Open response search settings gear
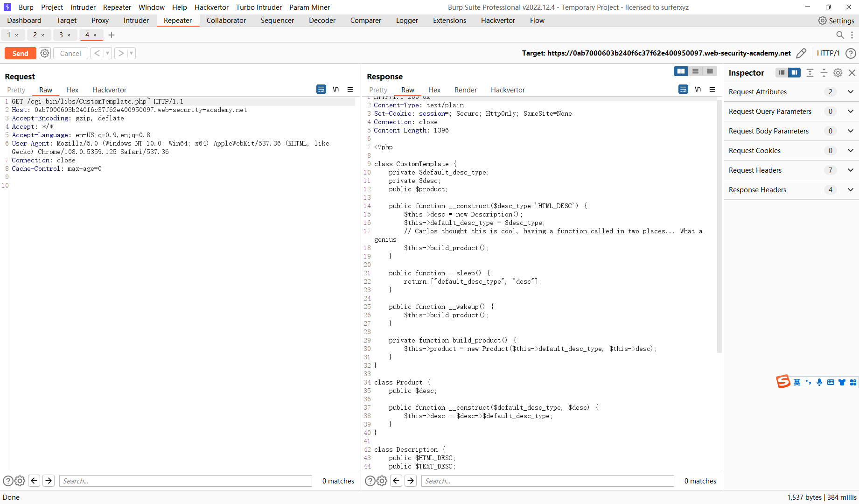 (x=382, y=481)
